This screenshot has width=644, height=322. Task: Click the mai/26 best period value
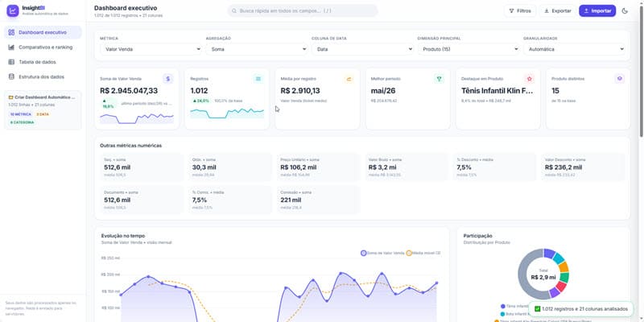[383, 91]
